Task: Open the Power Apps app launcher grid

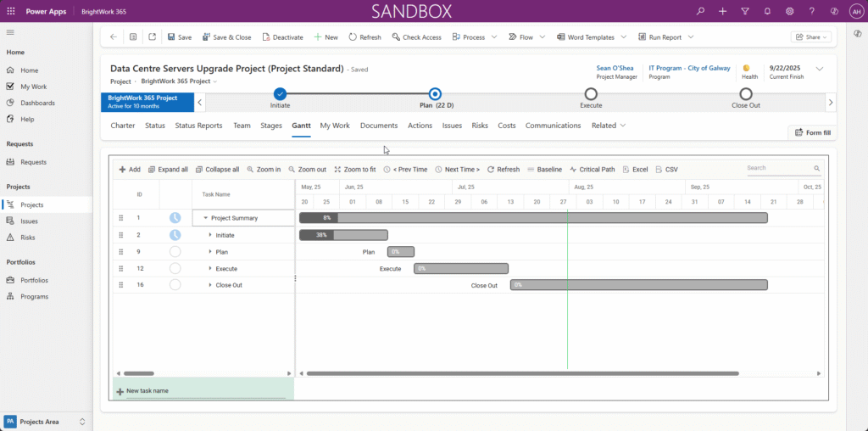Action: [10, 11]
